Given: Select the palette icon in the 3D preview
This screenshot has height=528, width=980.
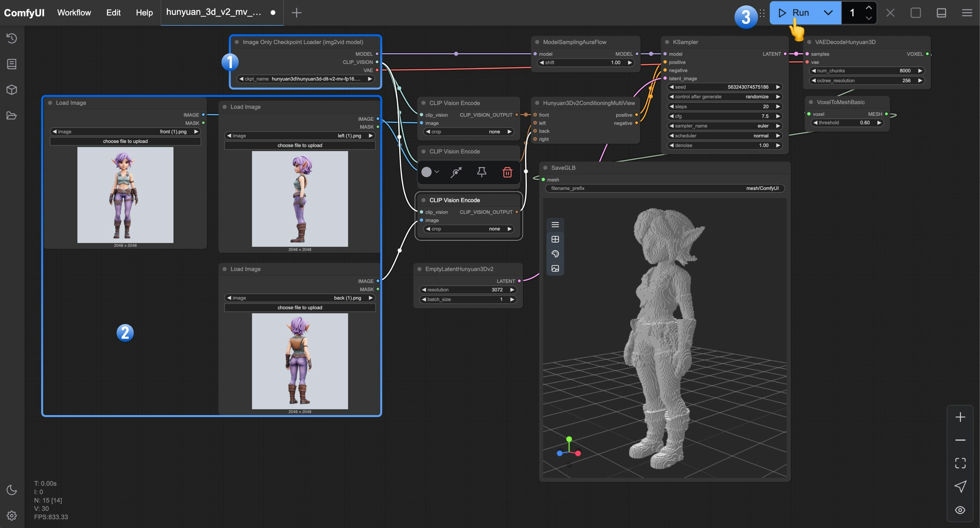Looking at the screenshot, I should click(x=555, y=254).
